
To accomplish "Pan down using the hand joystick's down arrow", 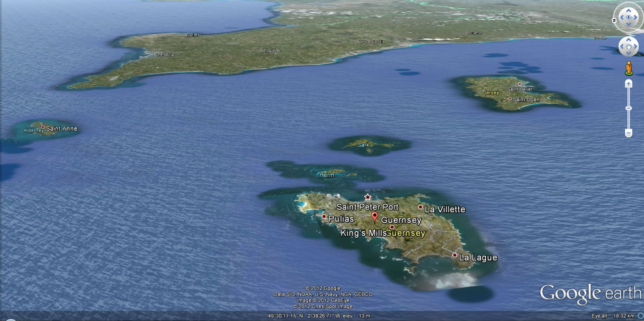I will 629,53.
